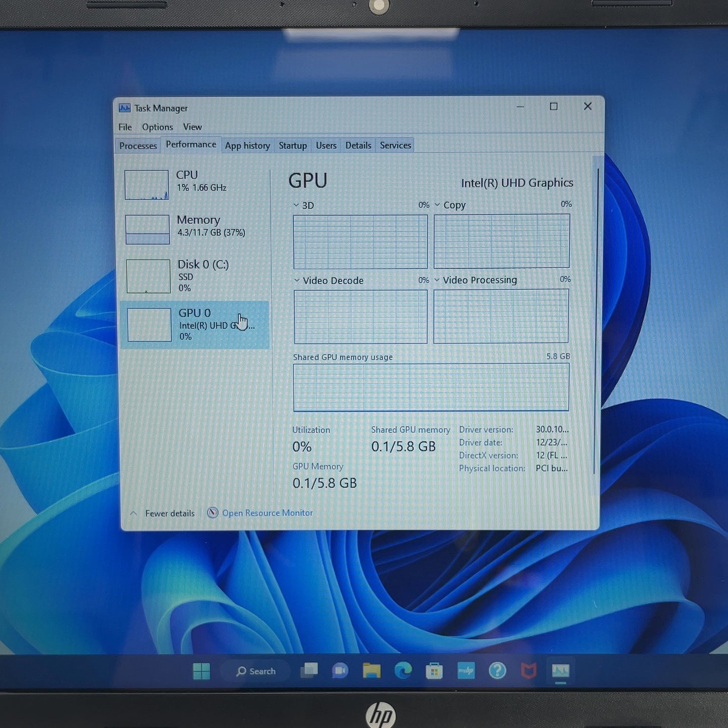728x728 pixels.
Task: Click the large GPU heading
Action: click(307, 180)
